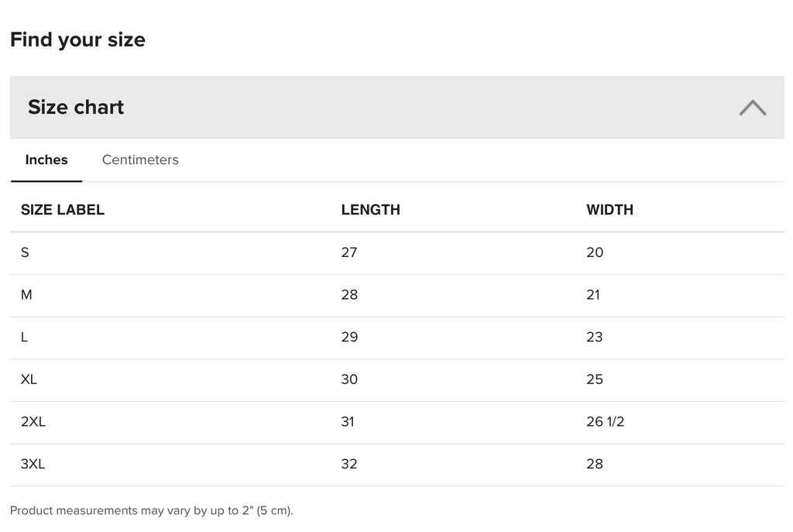The height and width of the screenshot is (532, 793).
Task: Switch to the Centimeters tab
Action: coord(140,160)
